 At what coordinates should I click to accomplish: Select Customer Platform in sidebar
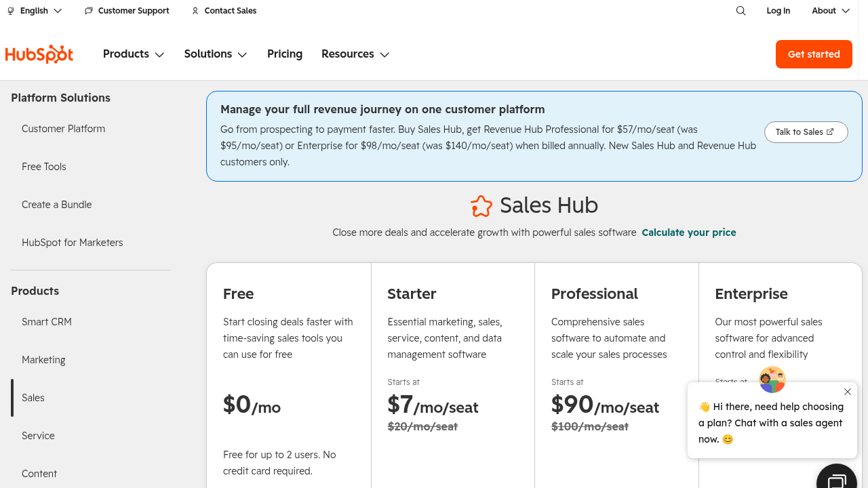pos(63,129)
